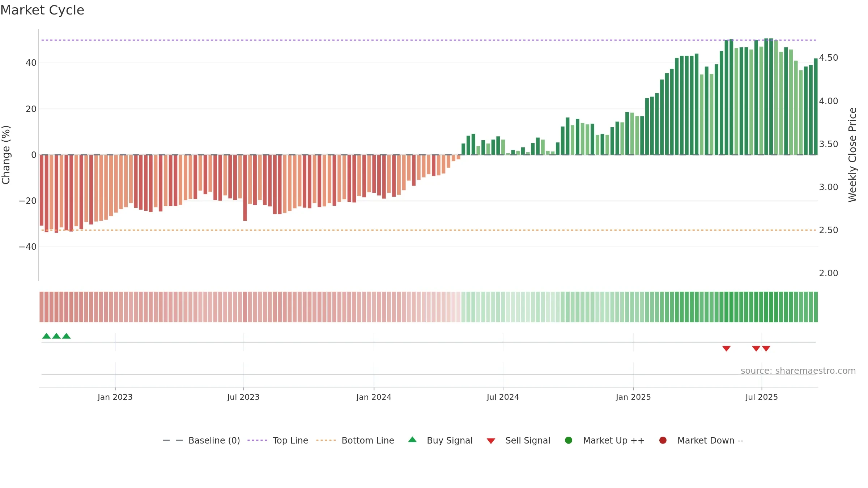
Task: Click the green Buy Signal triangle icon in legend
Action: pos(412,440)
